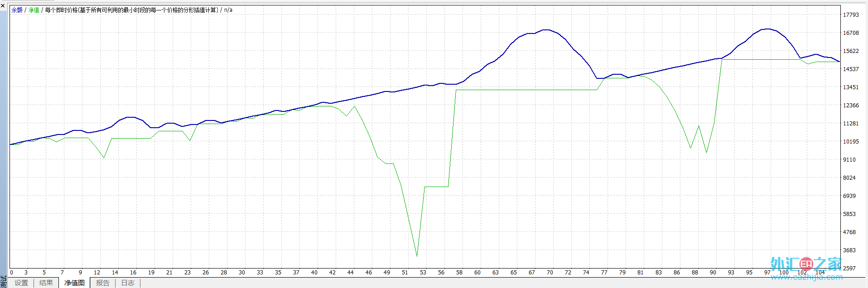Image resolution: width=868 pixels, height=288 pixels.
Task: Close the tester panel with X button
Action: (x=3, y=5)
